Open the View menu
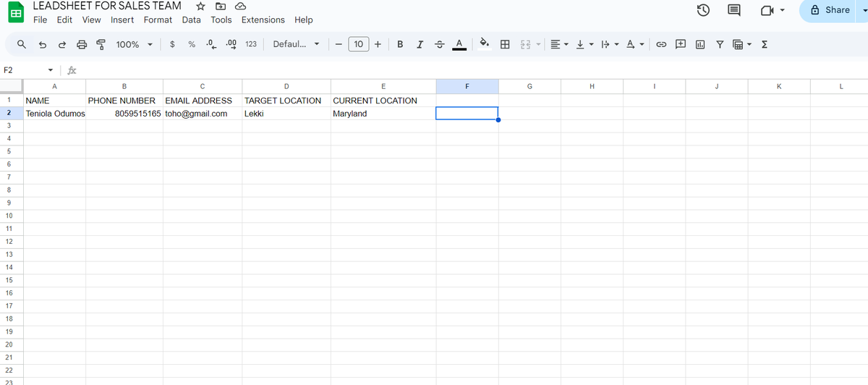 coord(92,20)
